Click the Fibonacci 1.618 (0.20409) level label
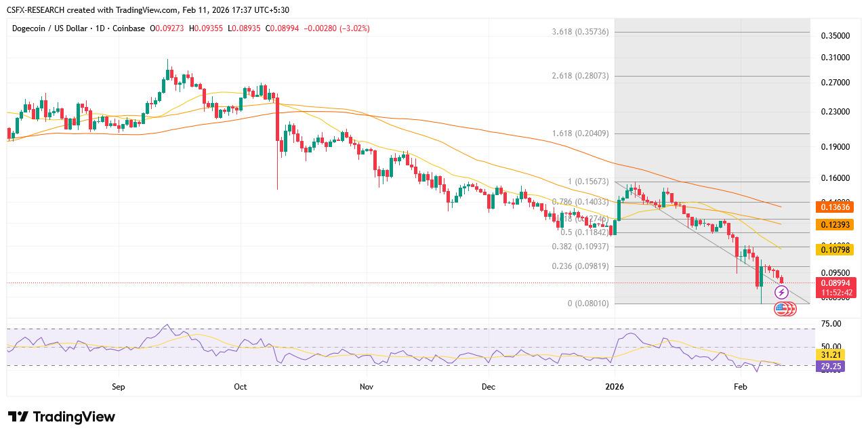The width and height of the screenshot is (868, 437). (x=580, y=133)
